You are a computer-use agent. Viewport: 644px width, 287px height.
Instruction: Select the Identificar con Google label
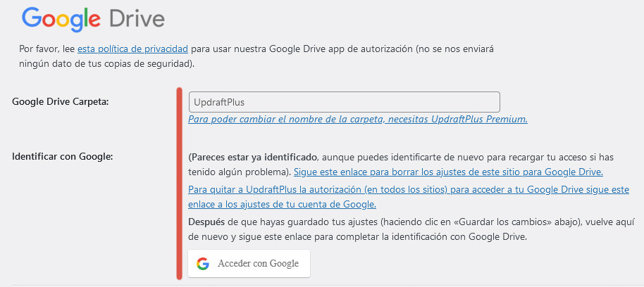pos(63,156)
